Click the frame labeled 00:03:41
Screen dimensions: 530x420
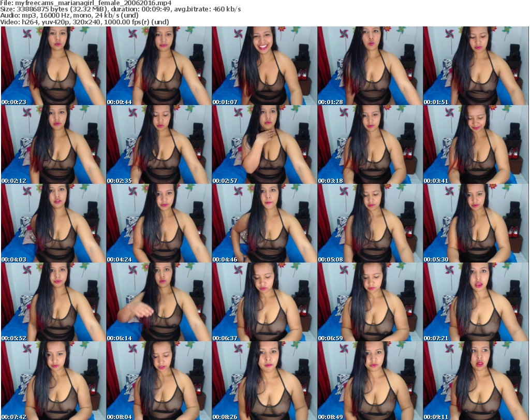click(476, 144)
